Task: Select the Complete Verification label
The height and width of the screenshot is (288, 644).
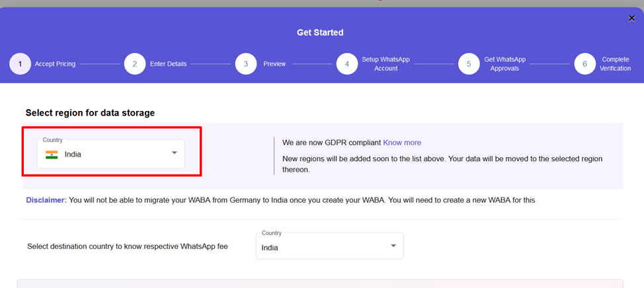Action: [616, 64]
